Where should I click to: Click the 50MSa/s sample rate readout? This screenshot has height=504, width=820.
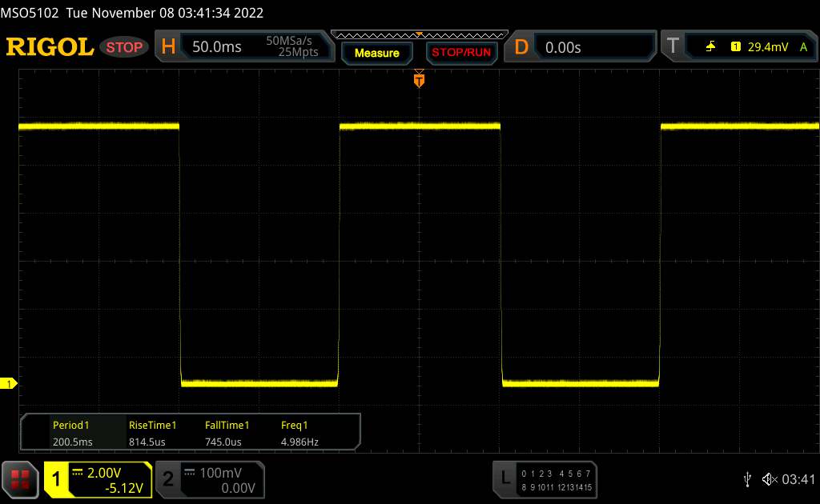pyautogui.click(x=288, y=41)
